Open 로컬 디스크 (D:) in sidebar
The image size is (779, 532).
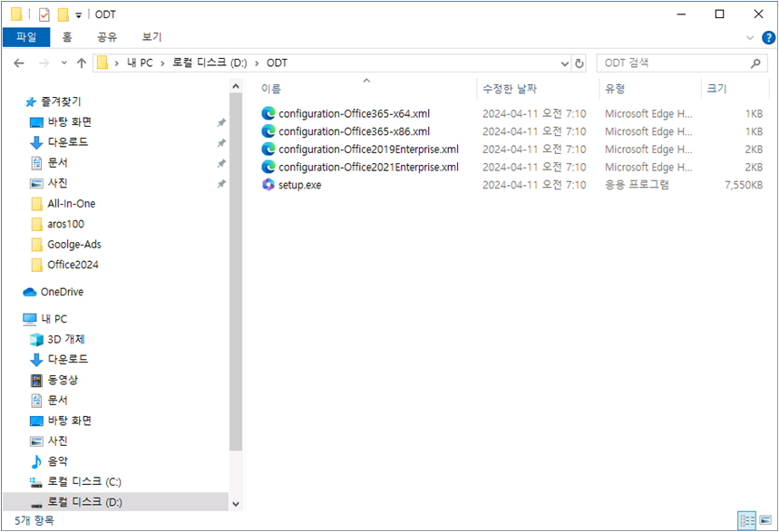(75, 502)
